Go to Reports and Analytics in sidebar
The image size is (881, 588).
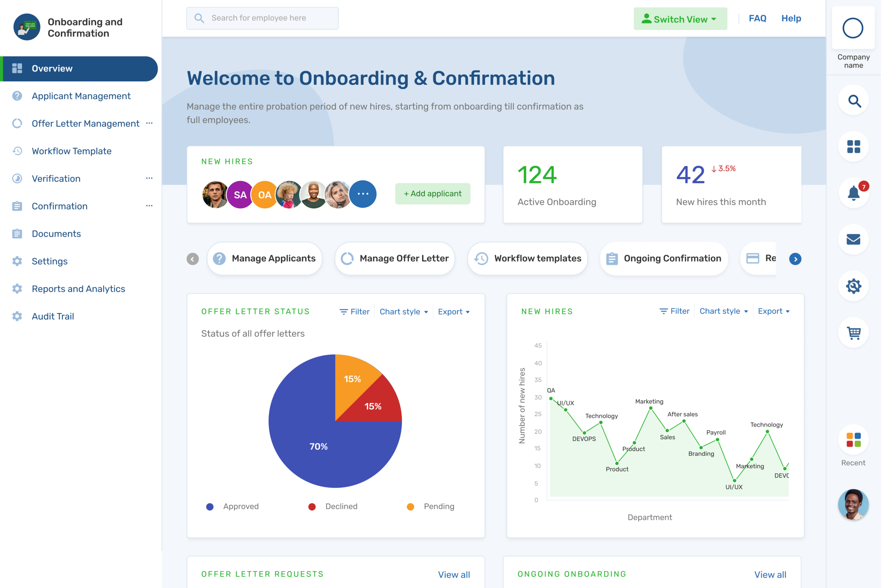click(78, 289)
